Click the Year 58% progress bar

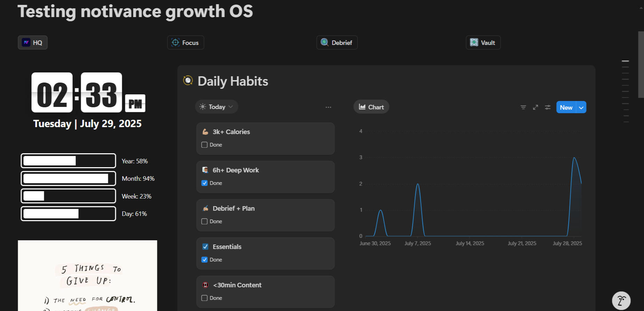click(x=68, y=161)
